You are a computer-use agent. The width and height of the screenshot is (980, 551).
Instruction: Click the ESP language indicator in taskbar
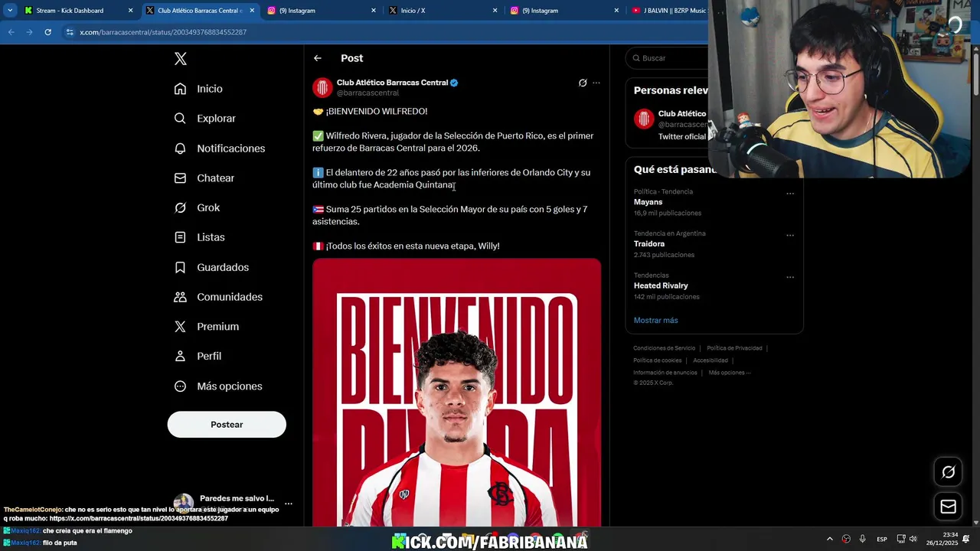[882, 539]
